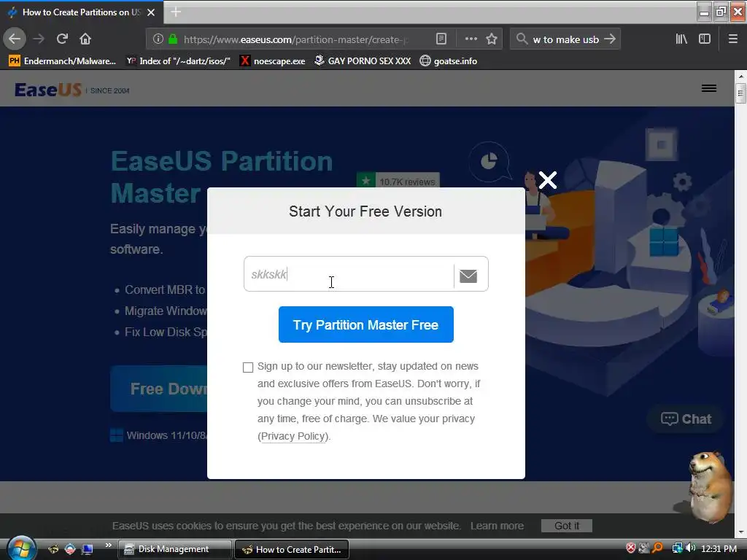
Task: Open the Chat widget
Action: [x=686, y=419]
